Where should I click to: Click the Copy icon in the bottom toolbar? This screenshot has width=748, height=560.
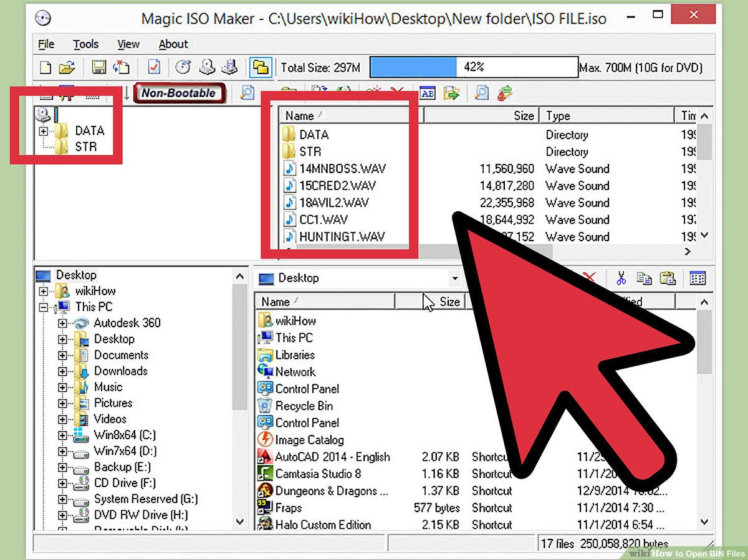coord(645,278)
